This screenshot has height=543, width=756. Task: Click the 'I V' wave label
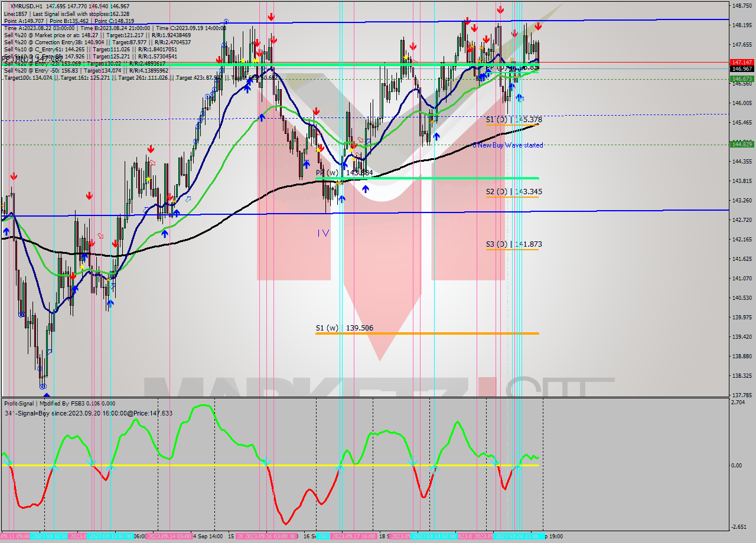[x=323, y=233]
